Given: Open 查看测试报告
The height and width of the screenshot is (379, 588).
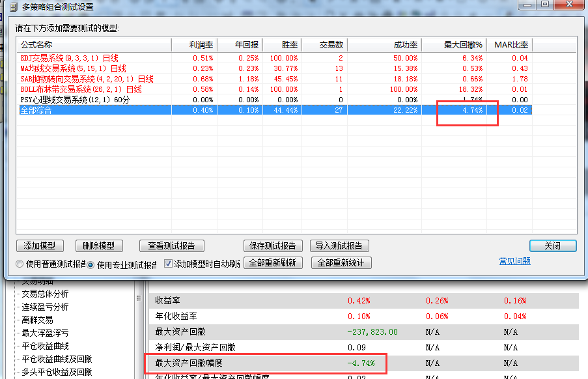Looking at the screenshot, I should coord(172,246).
